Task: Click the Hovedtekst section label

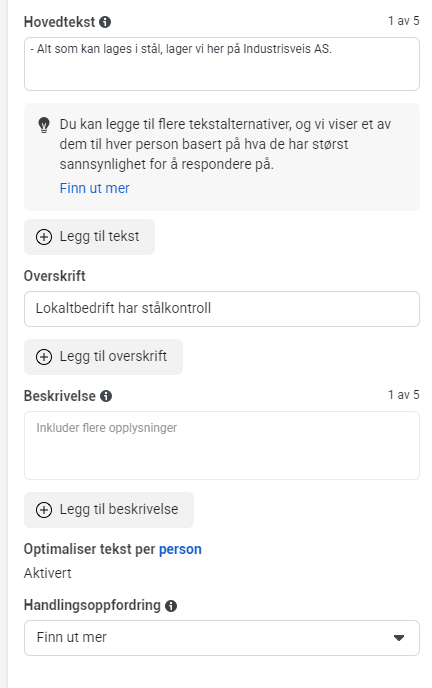Action: (x=60, y=22)
